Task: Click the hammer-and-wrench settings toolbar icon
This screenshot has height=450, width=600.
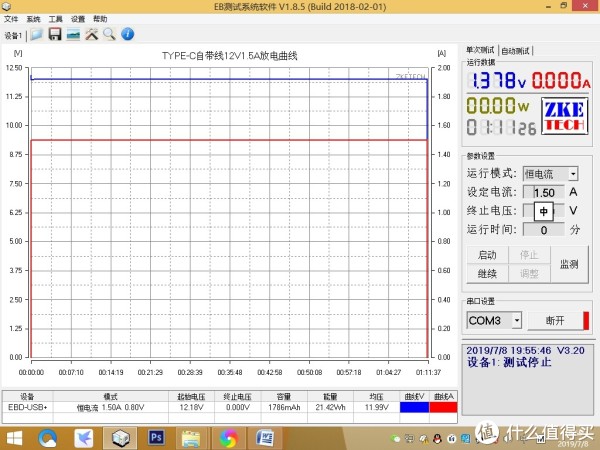Action: click(91, 34)
